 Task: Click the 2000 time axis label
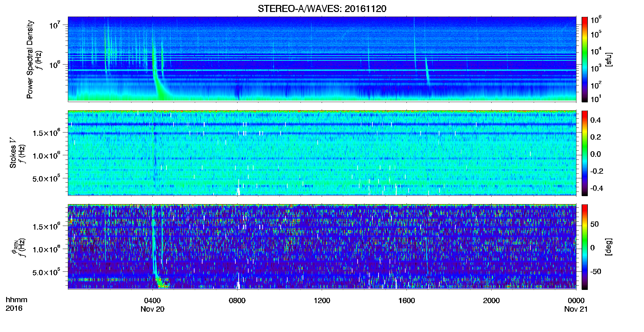(491, 301)
